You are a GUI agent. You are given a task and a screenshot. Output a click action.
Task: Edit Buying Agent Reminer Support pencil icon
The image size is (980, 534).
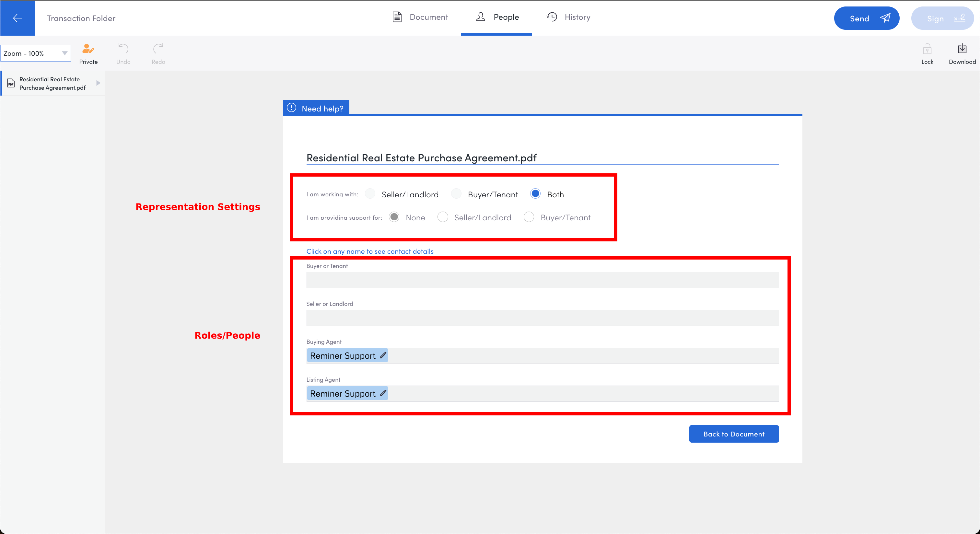(383, 355)
